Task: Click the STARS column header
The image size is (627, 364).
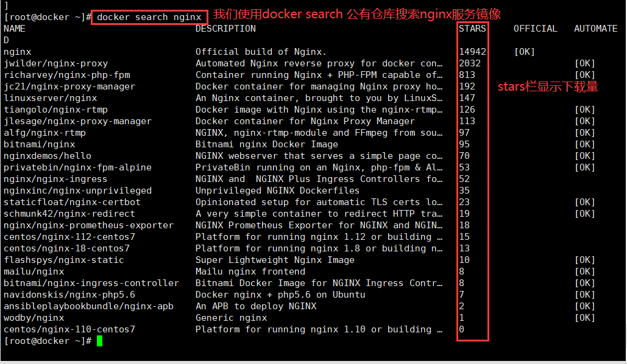Action: (472, 29)
